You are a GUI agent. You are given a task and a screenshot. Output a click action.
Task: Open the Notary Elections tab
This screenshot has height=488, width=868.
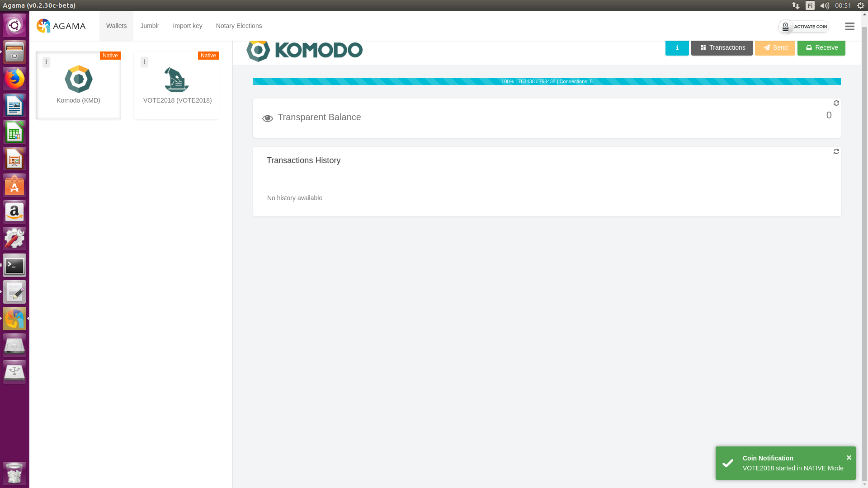pos(239,26)
